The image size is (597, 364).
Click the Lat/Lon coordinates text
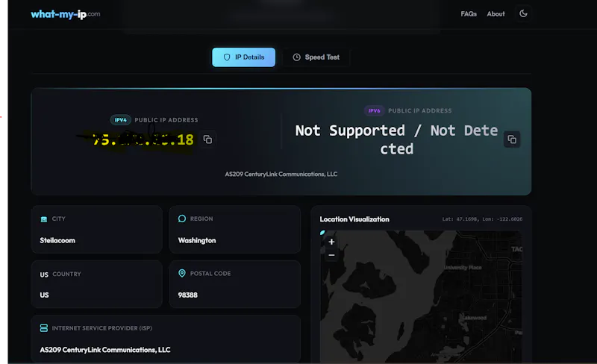point(482,219)
